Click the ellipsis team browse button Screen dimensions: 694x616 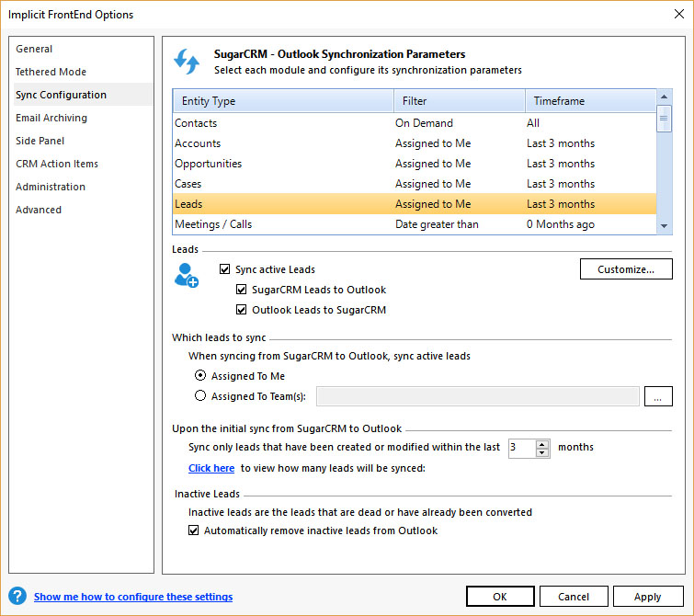tap(658, 396)
